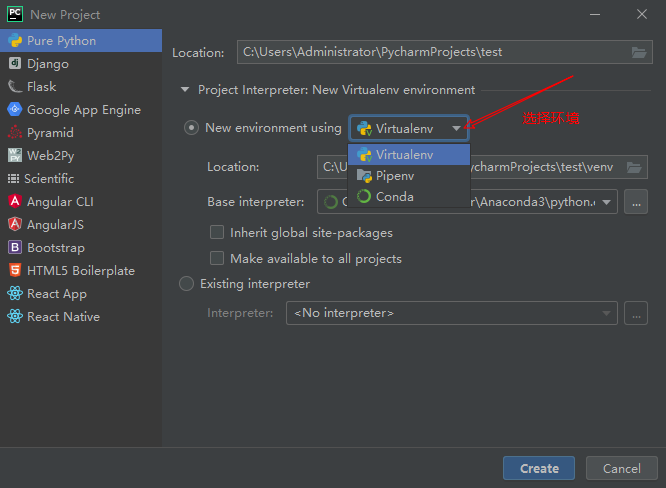Click the AngularJS shield icon
Screen dimensions: 666x488
point(15,224)
